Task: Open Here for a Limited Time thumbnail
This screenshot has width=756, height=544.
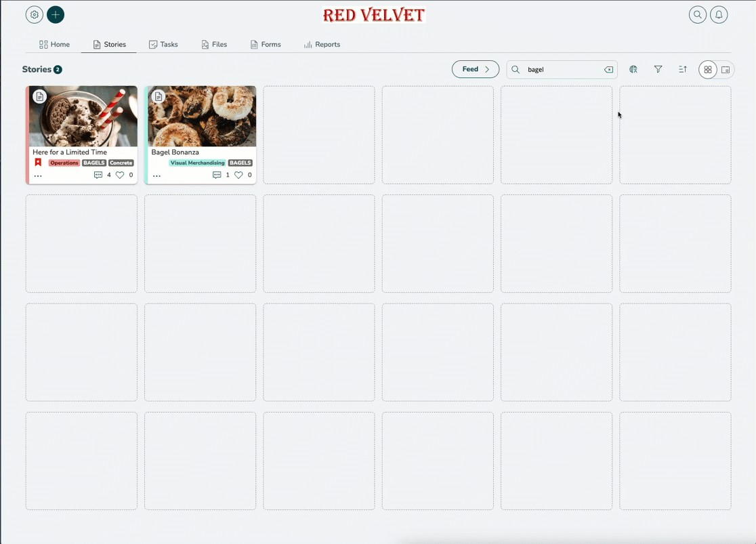Action: pyautogui.click(x=83, y=117)
